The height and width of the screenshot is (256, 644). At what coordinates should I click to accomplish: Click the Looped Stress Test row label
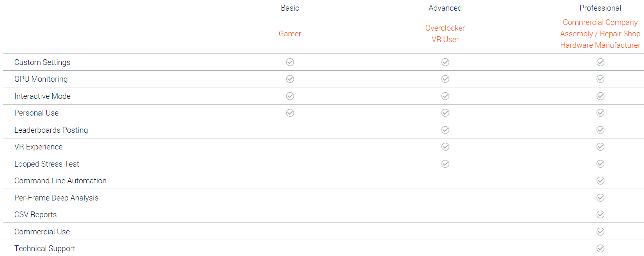pos(47,164)
